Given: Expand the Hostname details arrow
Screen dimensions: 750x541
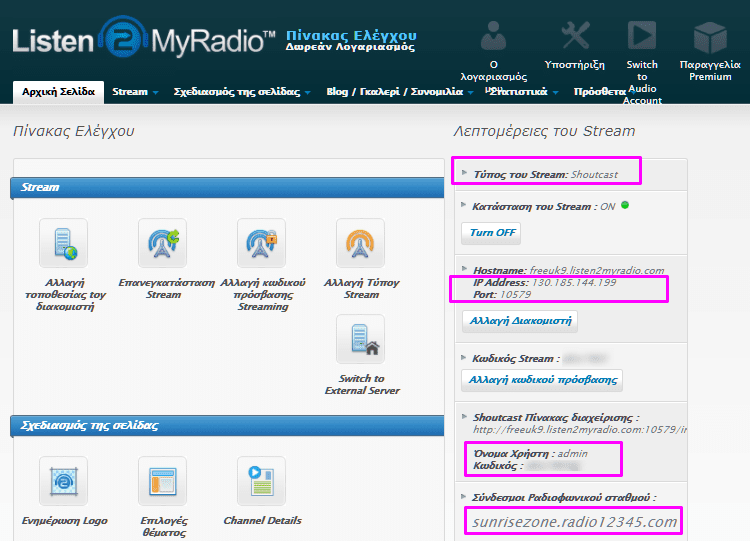Looking at the screenshot, I should point(464,268).
